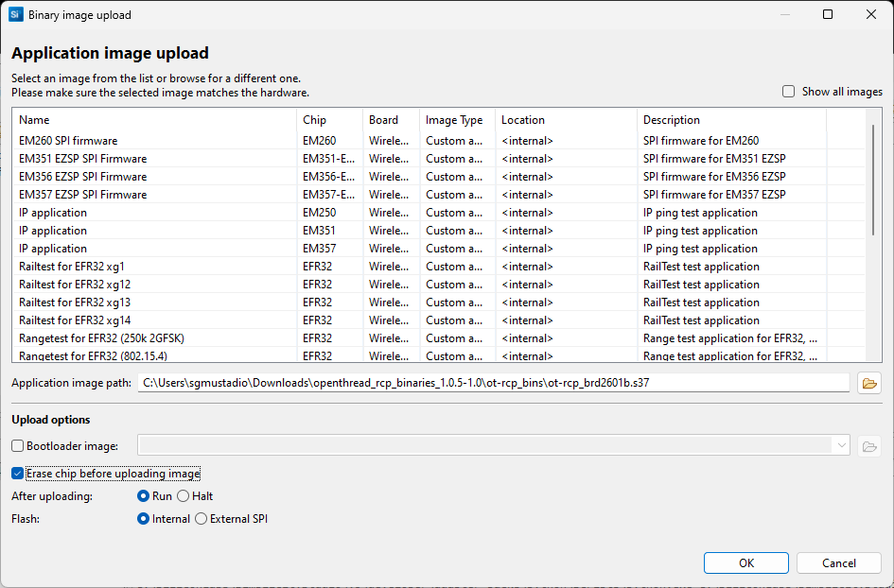The height and width of the screenshot is (588, 894).
Task: Disable Erase chip before uploading image
Action: point(16,473)
